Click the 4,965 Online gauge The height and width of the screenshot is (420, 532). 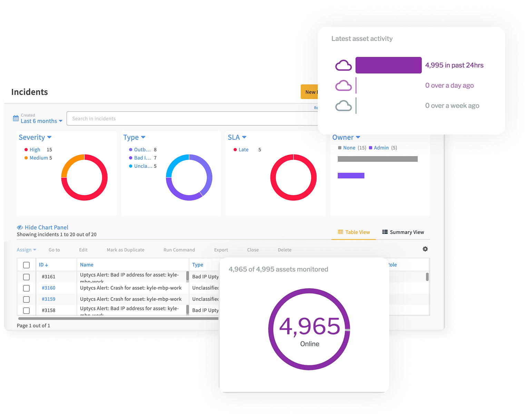pyautogui.click(x=309, y=329)
